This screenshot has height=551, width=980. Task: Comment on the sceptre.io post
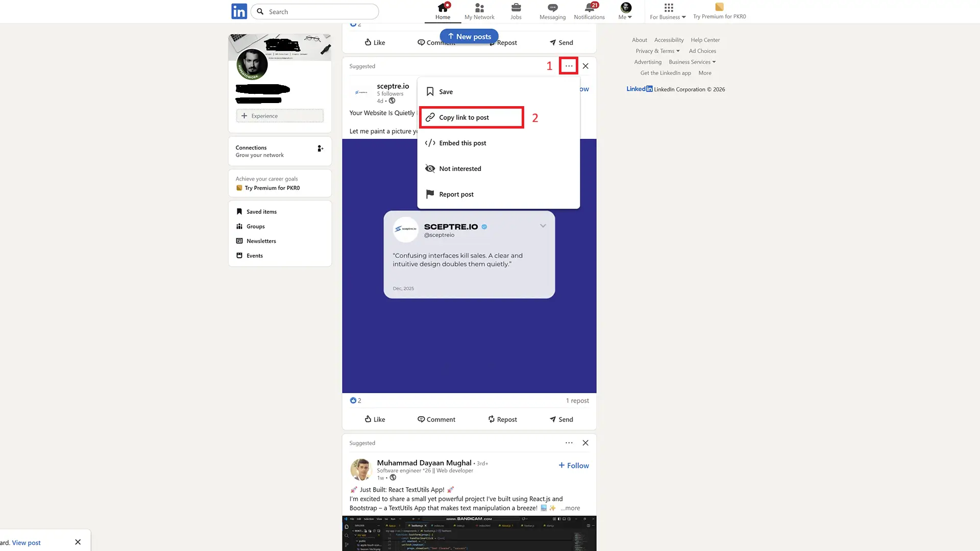pos(436,419)
